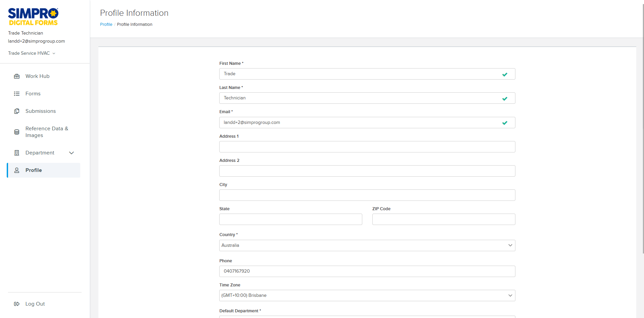The width and height of the screenshot is (644, 318).
Task: Open Submissions in the sidebar
Action: pyautogui.click(x=44, y=111)
